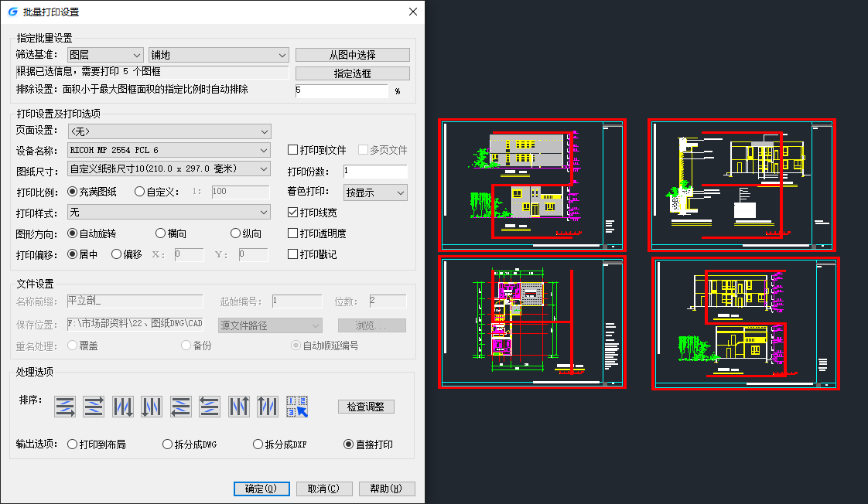
Task: Choose 纵向 portrait orientation
Action: point(246,233)
